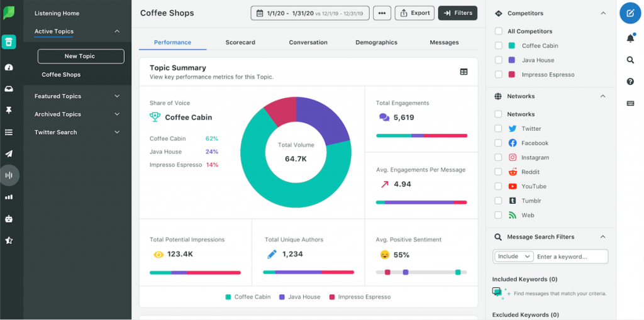This screenshot has width=644, height=320.
Task: Click the Avg. Positive Sentiment smiley icon
Action: [384, 255]
